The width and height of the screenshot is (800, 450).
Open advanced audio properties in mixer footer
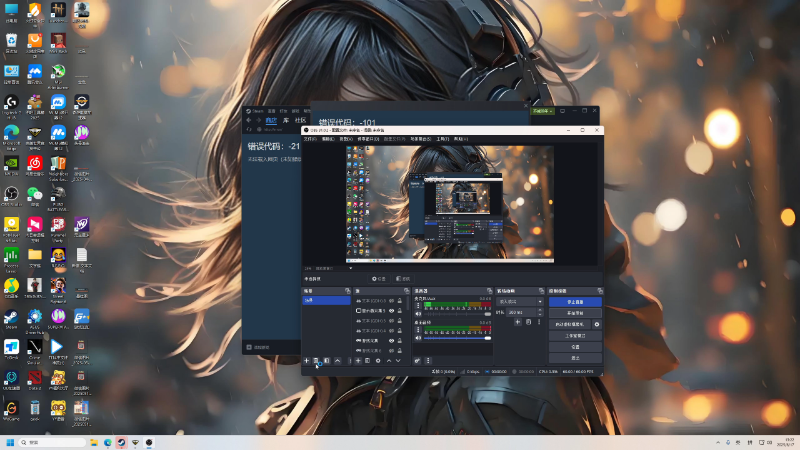418,361
